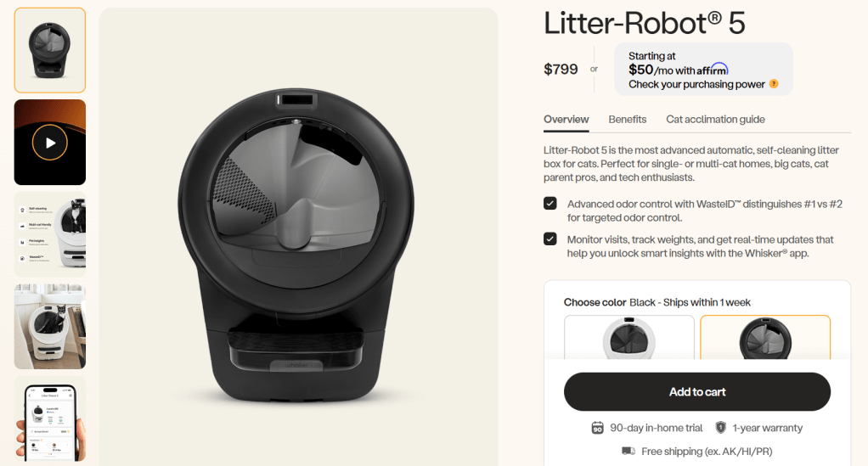Choose the white color option
Image resolution: width=868 pixels, height=466 pixels.
point(628,338)
